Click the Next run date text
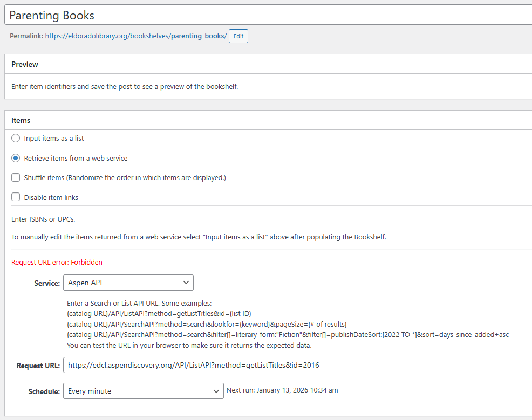Screen dimensions: 532x420 282,390
